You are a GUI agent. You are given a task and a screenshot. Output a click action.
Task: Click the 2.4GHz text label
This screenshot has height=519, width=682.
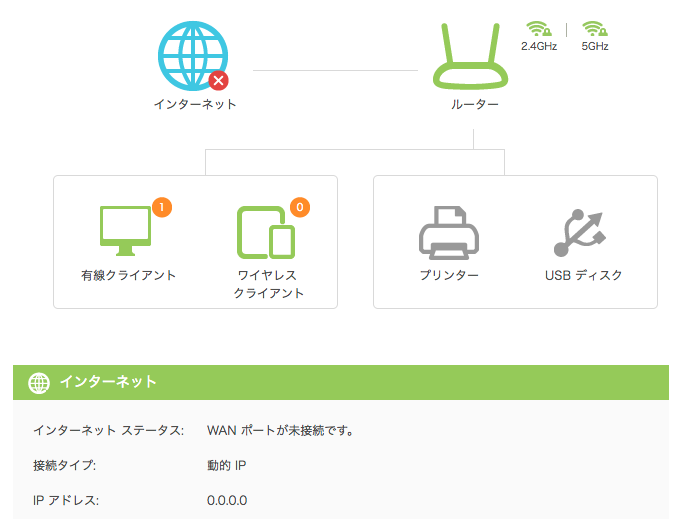(x=539, y=46)
